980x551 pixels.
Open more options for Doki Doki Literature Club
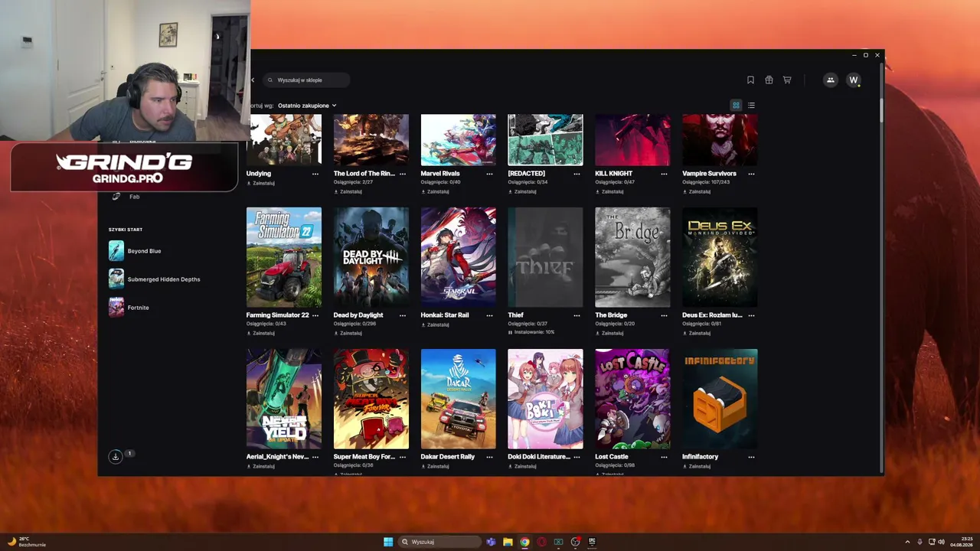tap(577, 457)
